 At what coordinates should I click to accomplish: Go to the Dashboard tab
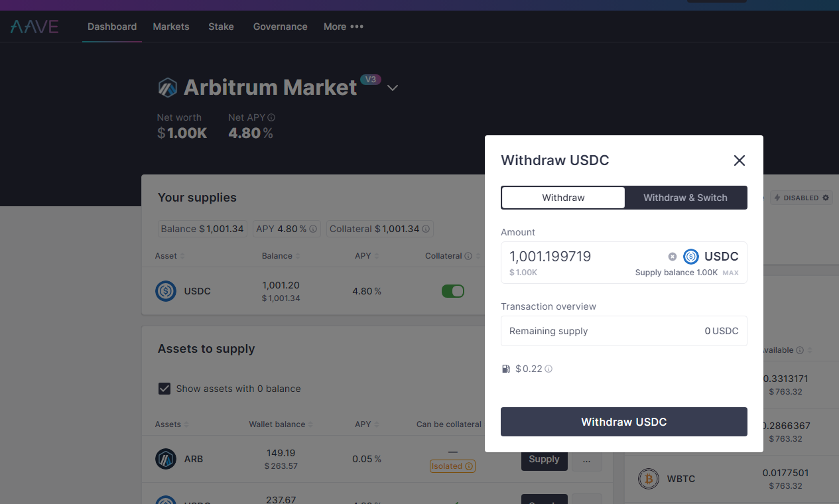tap(112, 27)
